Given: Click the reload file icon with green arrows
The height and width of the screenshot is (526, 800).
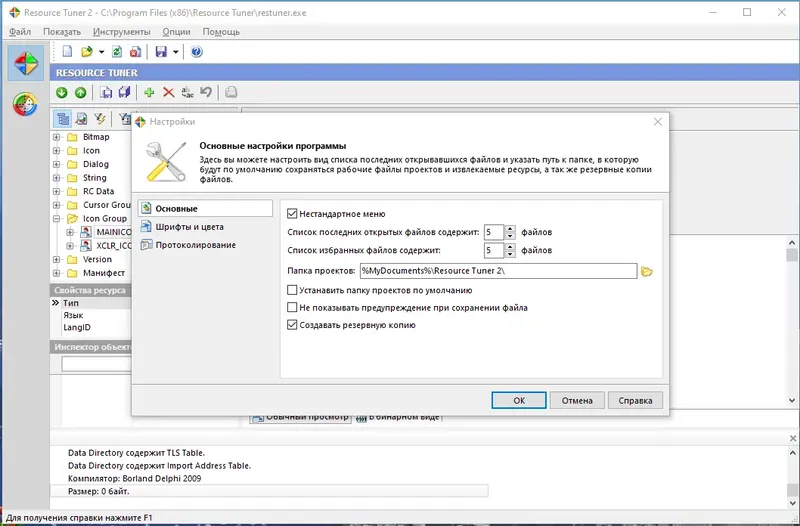Looking at the screenshot, I should coord(117,52).
